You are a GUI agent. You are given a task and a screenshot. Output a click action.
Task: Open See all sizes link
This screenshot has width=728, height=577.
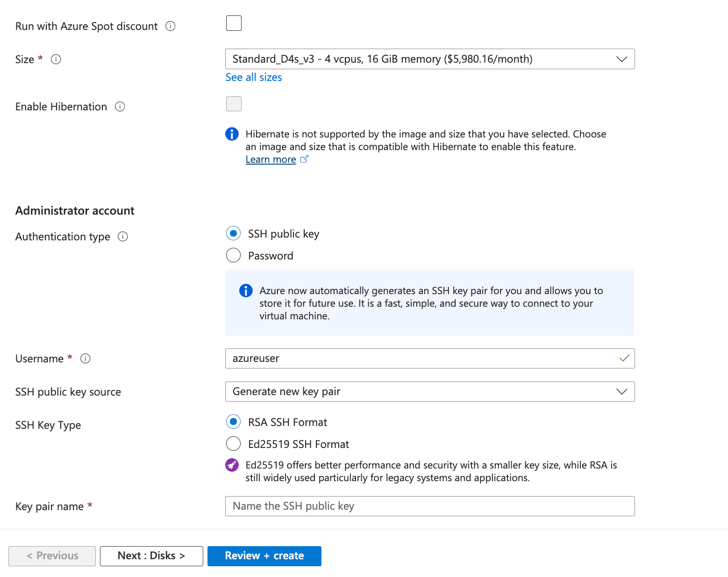pos(254,78)
